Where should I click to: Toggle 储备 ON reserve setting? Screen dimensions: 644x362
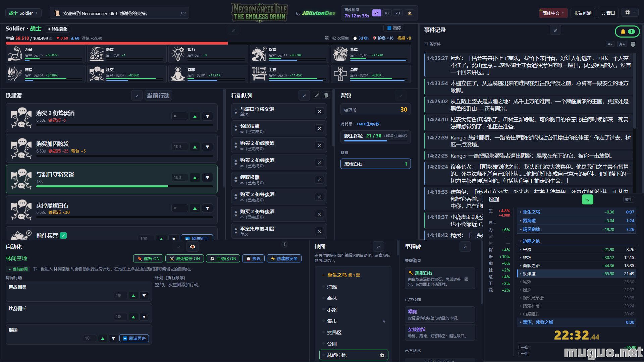(148, 259)
